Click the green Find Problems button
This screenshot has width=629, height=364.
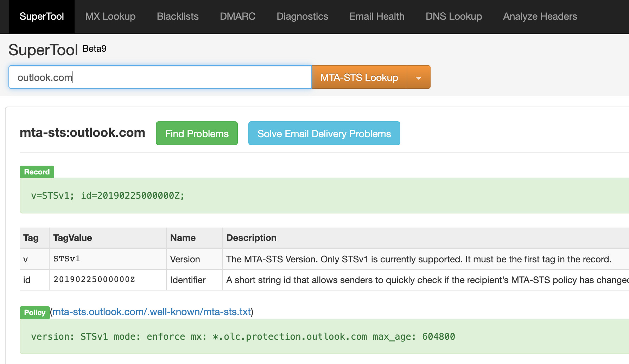197,133
